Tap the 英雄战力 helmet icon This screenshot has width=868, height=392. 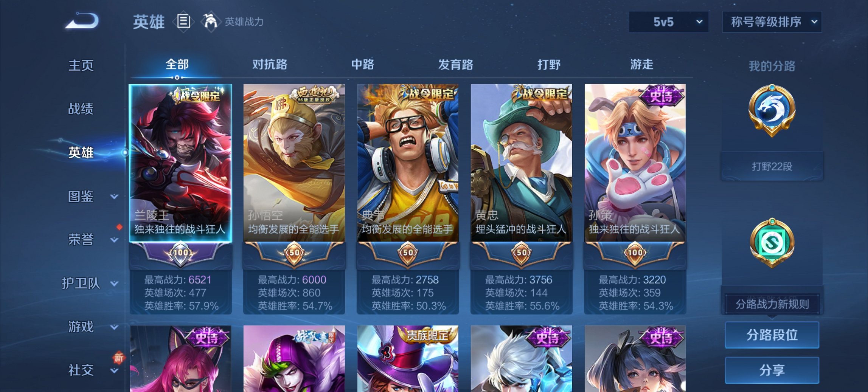(x=210, y=22)
